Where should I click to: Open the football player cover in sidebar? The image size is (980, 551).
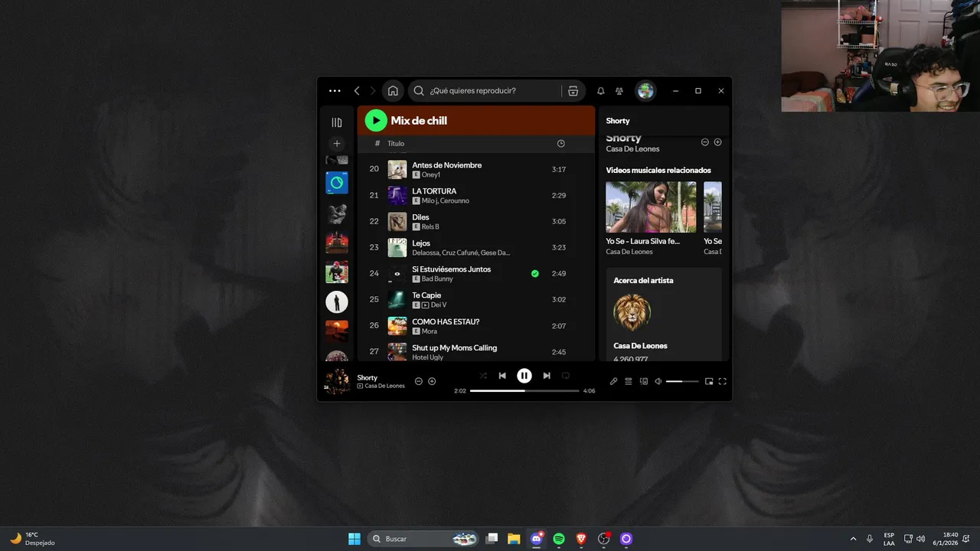337,272
